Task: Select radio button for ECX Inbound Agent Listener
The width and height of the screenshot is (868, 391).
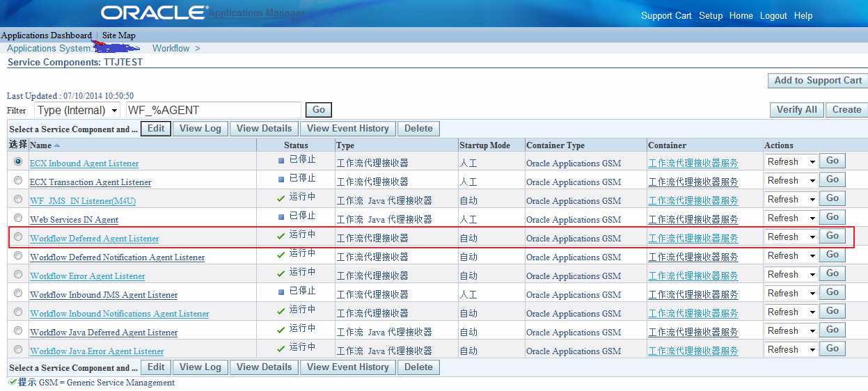Action: (18, 161)
